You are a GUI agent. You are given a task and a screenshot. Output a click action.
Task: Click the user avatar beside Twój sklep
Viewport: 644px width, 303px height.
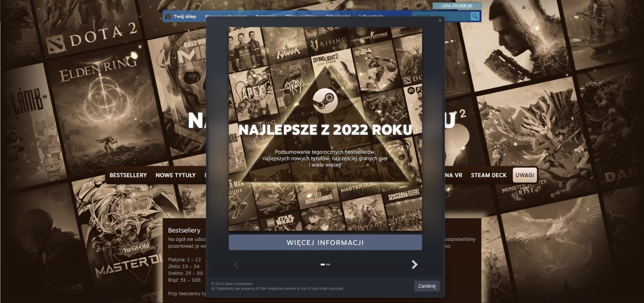168,17
